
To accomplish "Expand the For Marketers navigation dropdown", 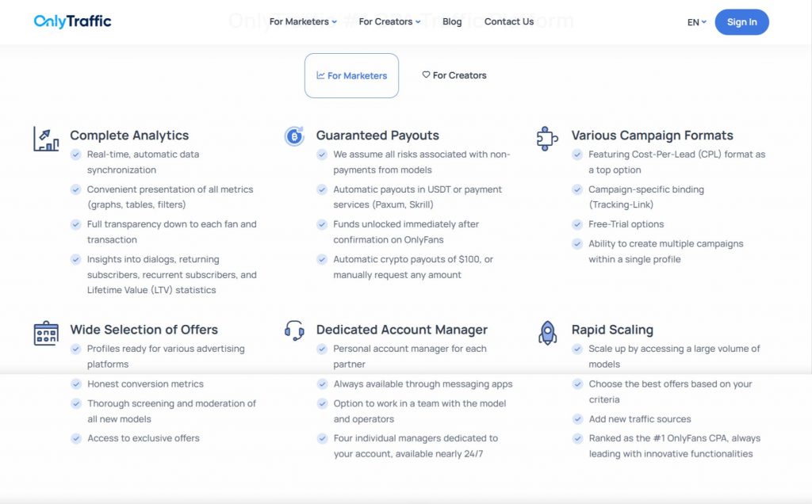I will [303, 21].
